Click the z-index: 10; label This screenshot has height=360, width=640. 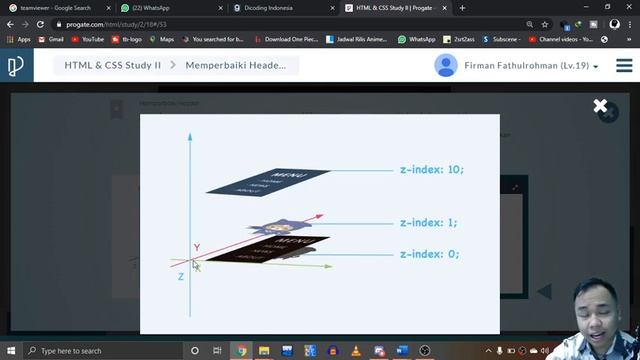point(432,169)
